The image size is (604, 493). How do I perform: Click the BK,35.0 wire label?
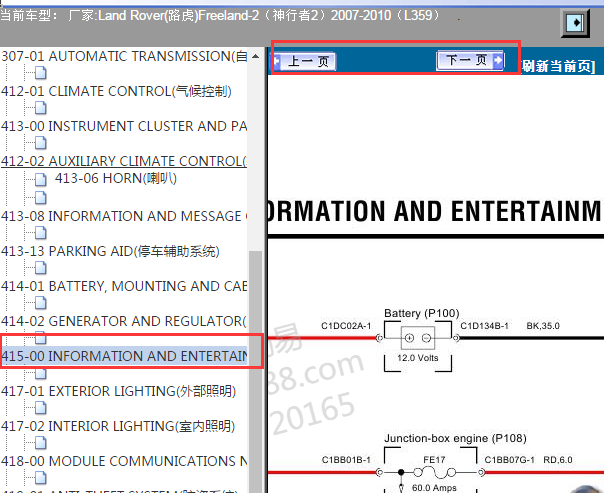pos(543,326)
